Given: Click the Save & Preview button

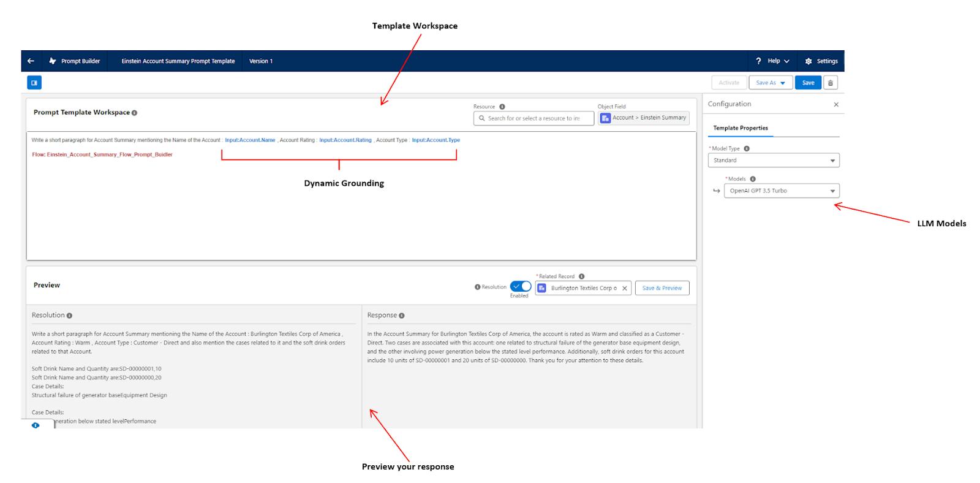Looking at the screenshot, I should (661, 288).
